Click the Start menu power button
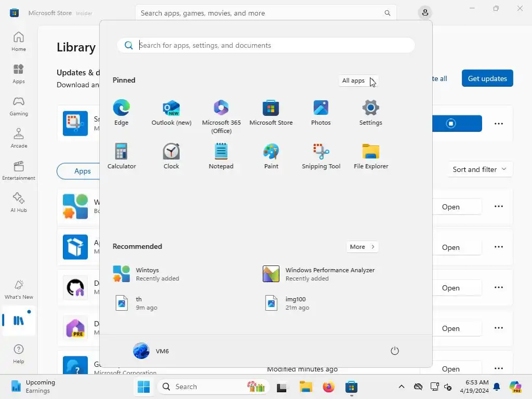Screen dimensions: 532x399 click(x=395, y=351)
